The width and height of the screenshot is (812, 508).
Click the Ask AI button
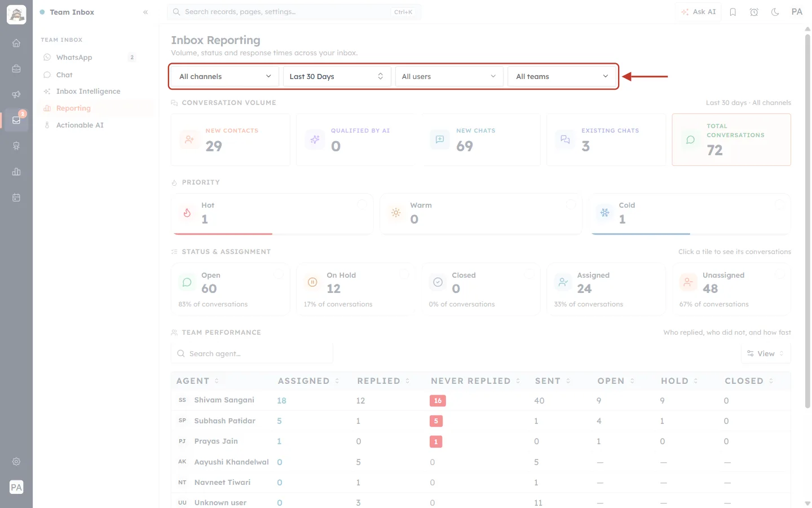(x=698, y=12)
